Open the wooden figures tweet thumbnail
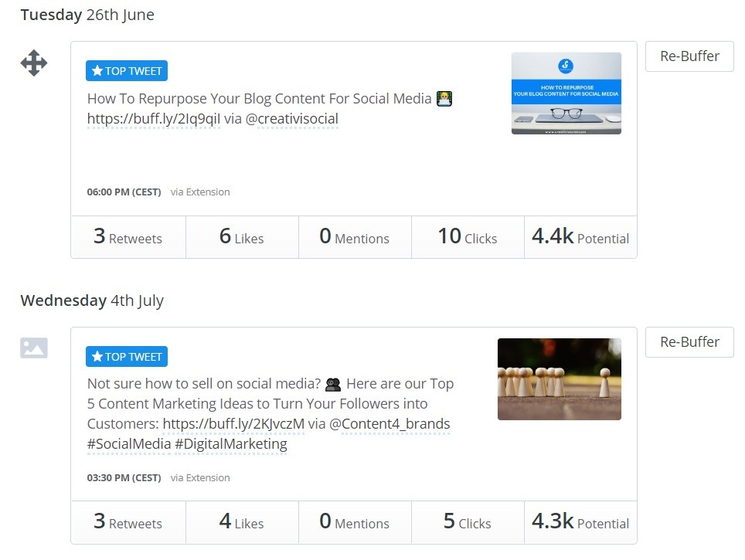Viewport: 745px width, 560px height. 559,379
